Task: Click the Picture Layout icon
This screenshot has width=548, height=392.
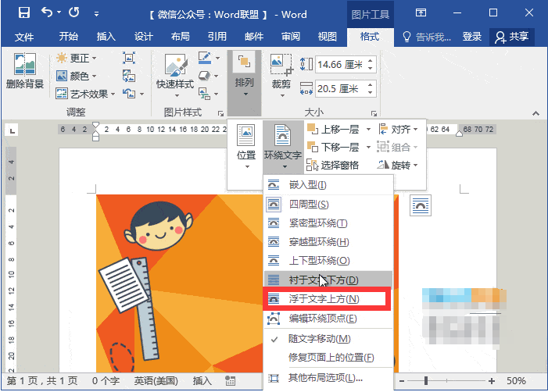Action: [205, 94]
